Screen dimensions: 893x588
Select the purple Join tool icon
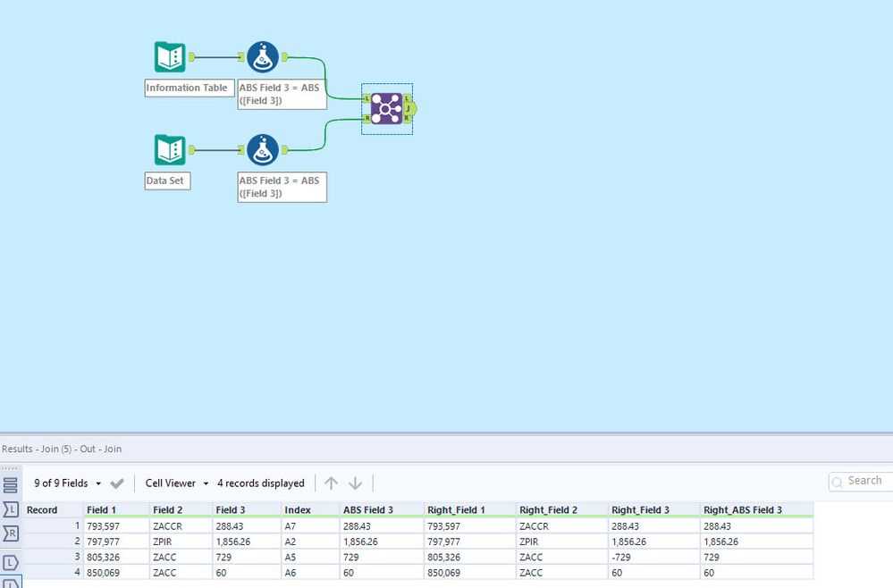point(387,109)
